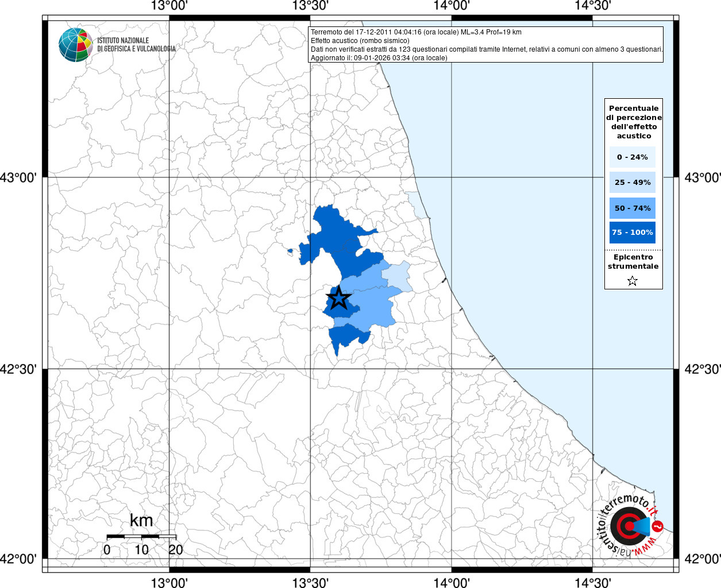Select the 75 - 100% legend swatch
Screen dimensions: 721x588
coord(632,233)
